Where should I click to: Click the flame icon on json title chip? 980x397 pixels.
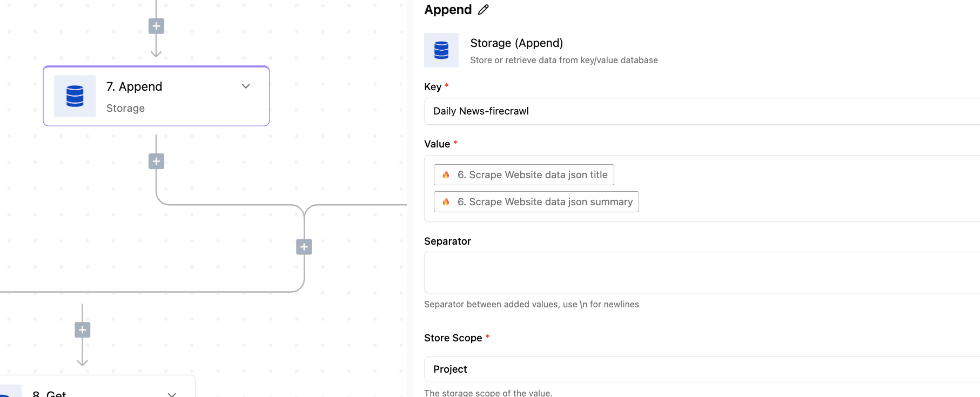pyautogui.click(x=446, y=174)
